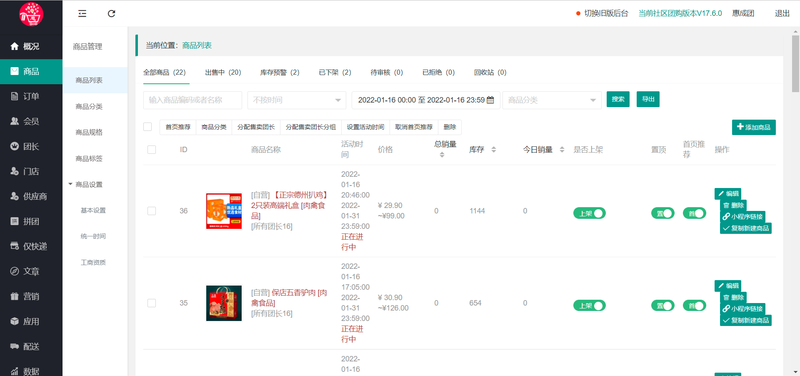800x376 pixels.
Task: Open 数据 data section
Action: pyautogui.click(x=31, y=370)
